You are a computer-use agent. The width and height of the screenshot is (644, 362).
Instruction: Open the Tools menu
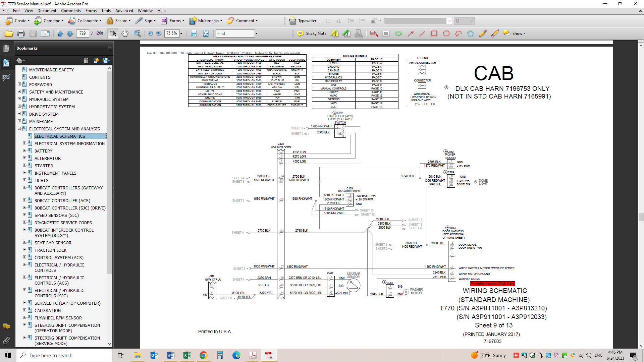click(x=106, y=11)
